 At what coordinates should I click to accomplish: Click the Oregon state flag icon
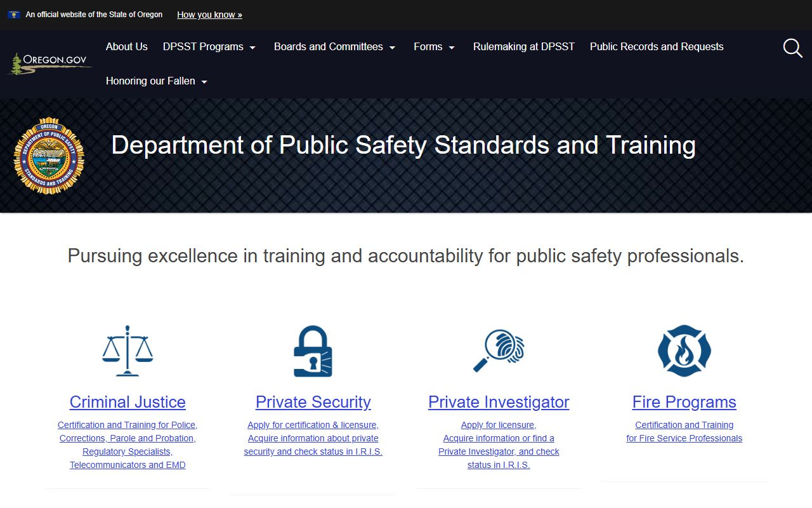pos(13,15)
